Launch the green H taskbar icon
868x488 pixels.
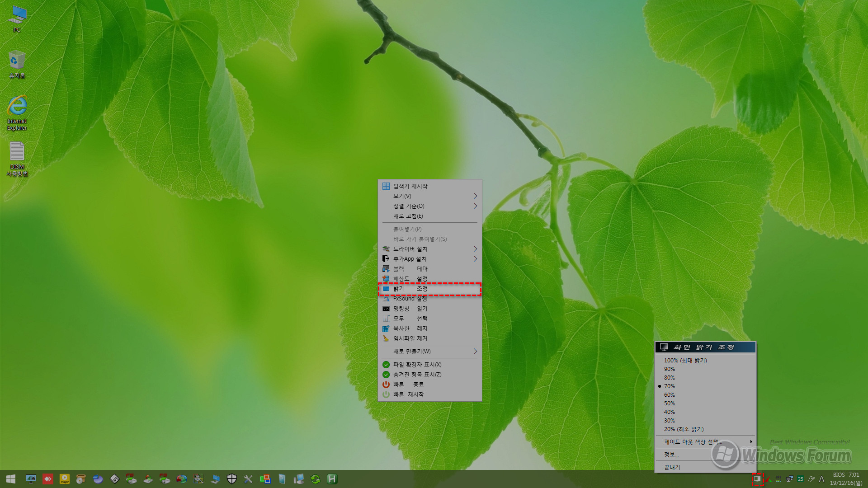[x=332, y=479]
